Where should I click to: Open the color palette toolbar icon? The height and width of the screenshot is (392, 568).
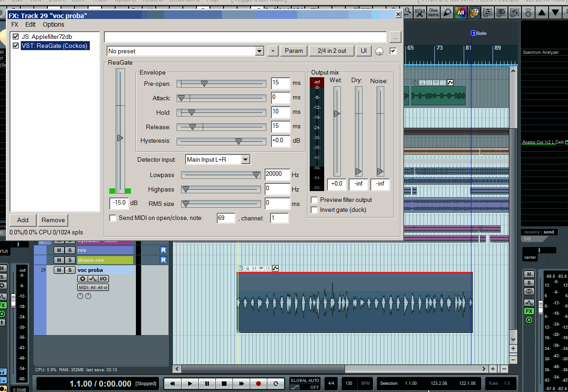(474, 12)
